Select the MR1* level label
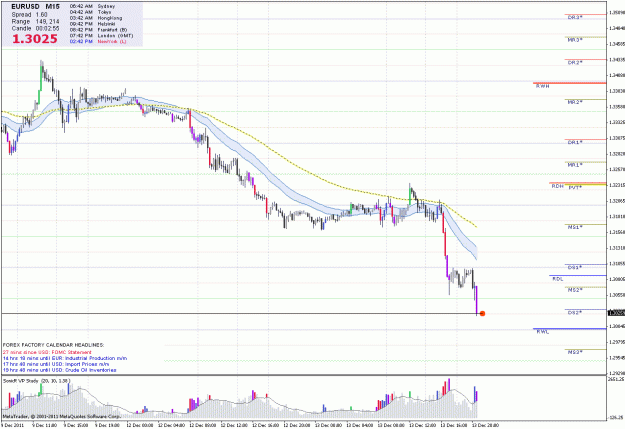This screenshot has width=625, height=429. pos(575,165)
